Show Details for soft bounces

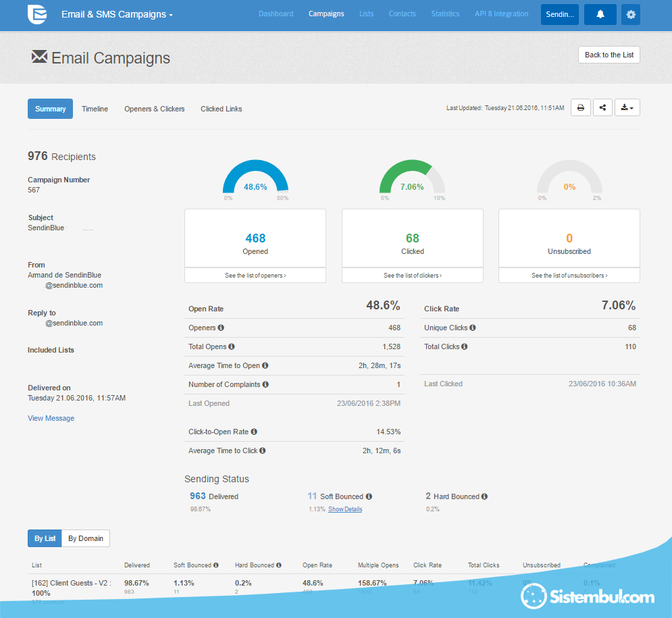[x=345, y=509]
